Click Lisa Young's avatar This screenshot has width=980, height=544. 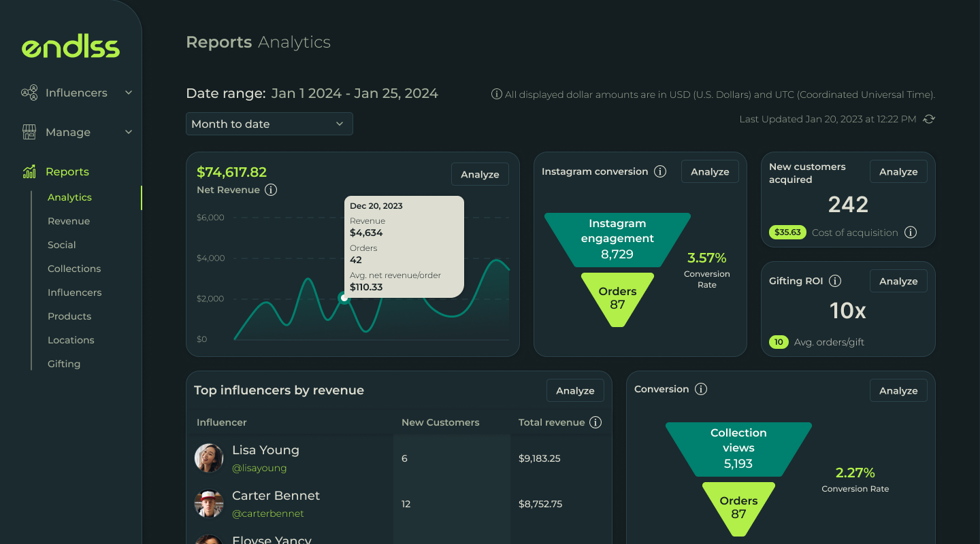tap(209, 458)
